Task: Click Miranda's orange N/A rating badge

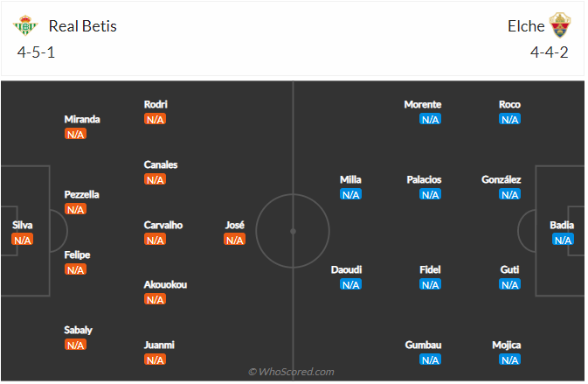Action: tap(75, 135)
